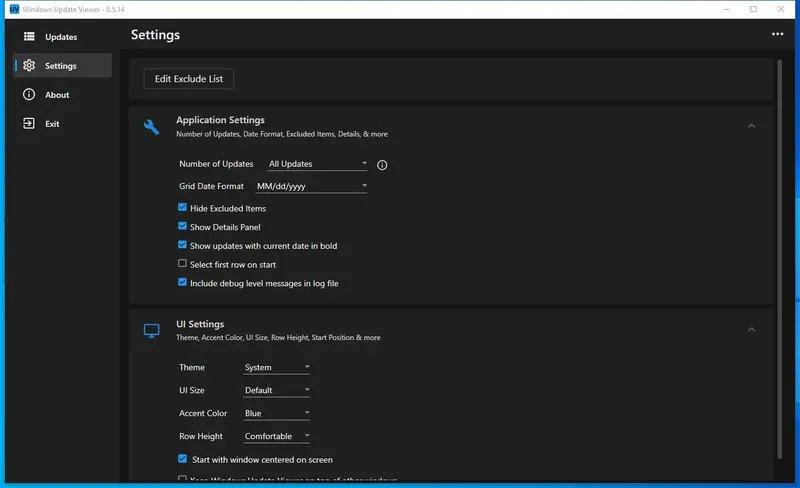The height and width of the screenshot is (488, 800).
Task: Open the Grid Date Format dropdown
Action: pos(312,186)
